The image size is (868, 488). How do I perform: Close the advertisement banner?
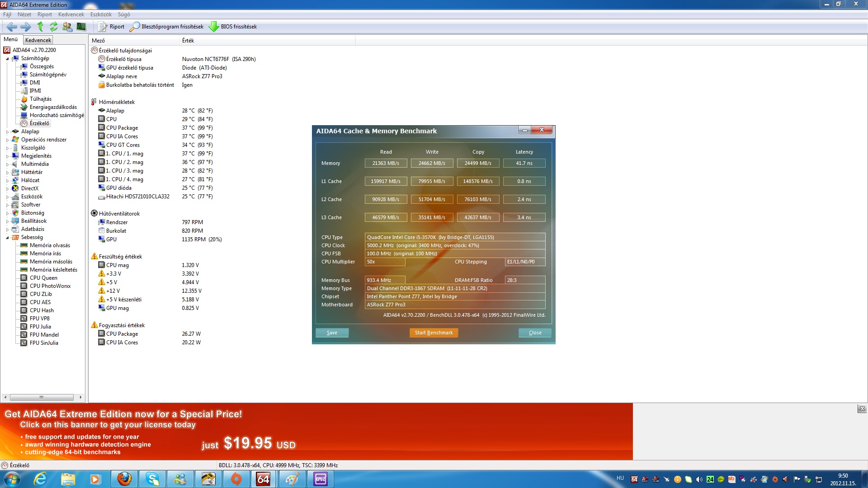click(862, 408)
